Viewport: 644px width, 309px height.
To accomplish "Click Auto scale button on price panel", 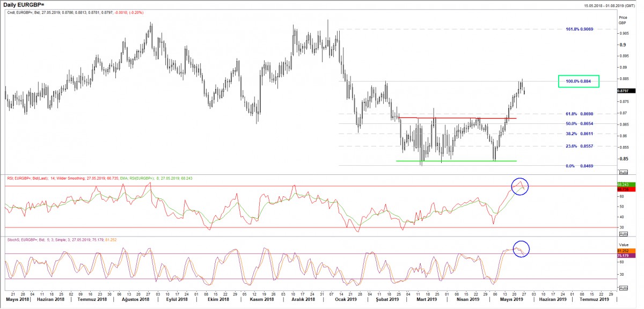I will tap(623, 172).
